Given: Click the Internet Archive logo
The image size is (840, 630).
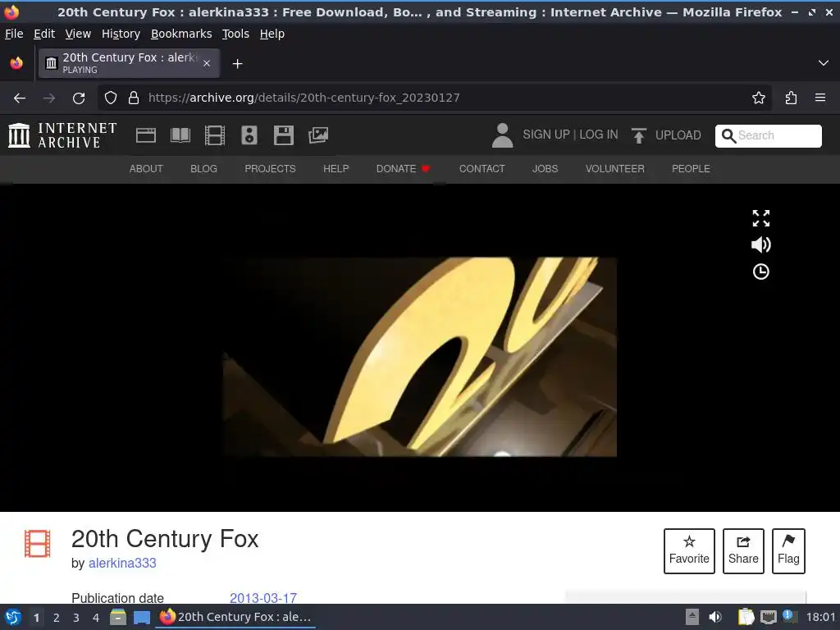Looking at the screenshot, I should pos(62,135).
